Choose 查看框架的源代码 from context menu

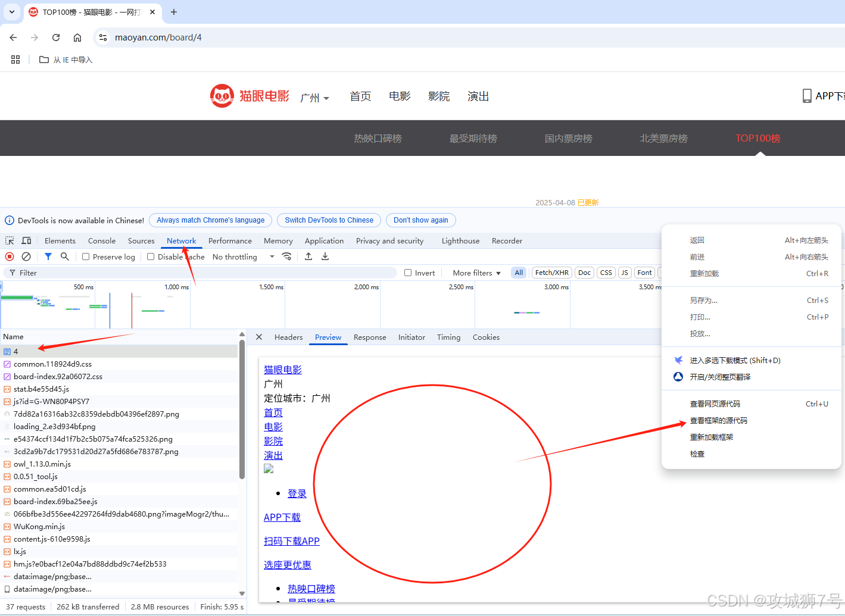[x=719, y=420]
